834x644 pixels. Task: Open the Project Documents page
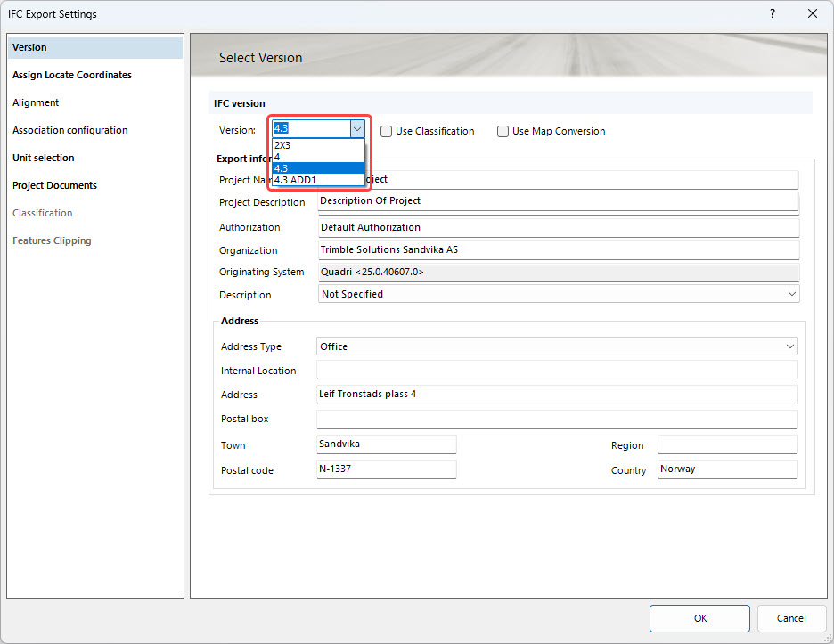(x=95, y=185)
